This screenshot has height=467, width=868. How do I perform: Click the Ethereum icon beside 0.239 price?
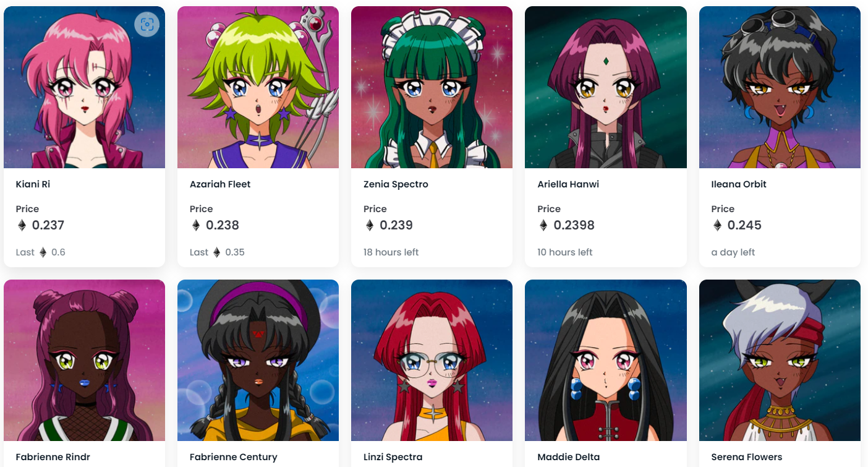coord(370,226)
